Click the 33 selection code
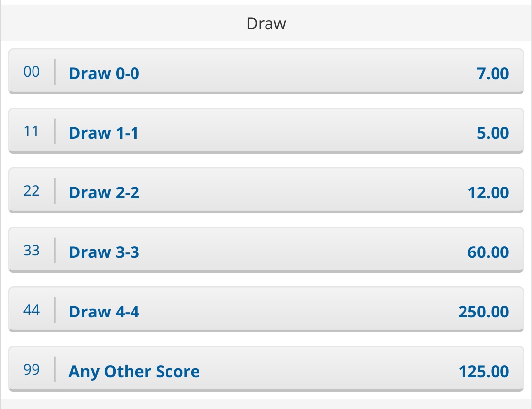Viewport: 532px width, 409px height. (32, 251)
